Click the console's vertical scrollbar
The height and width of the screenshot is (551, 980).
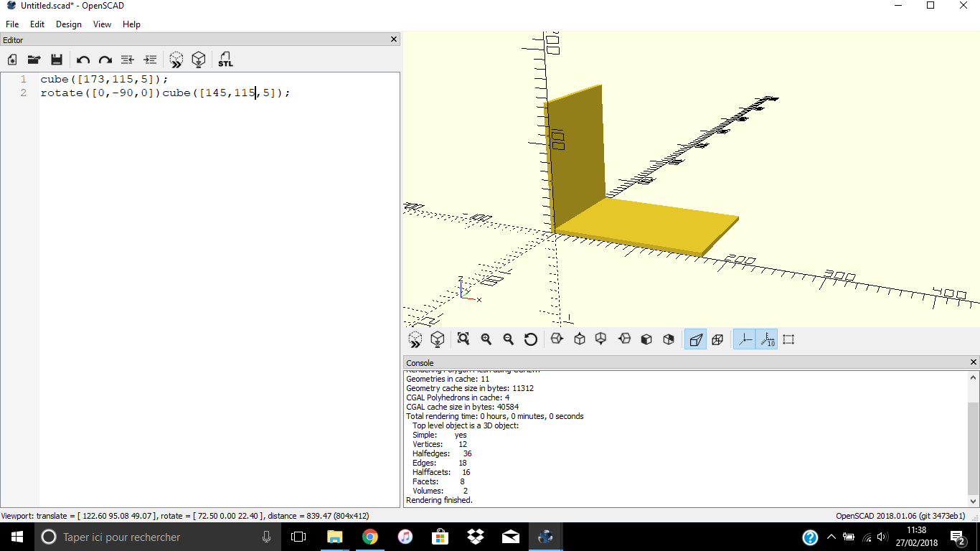pos(974,438)
